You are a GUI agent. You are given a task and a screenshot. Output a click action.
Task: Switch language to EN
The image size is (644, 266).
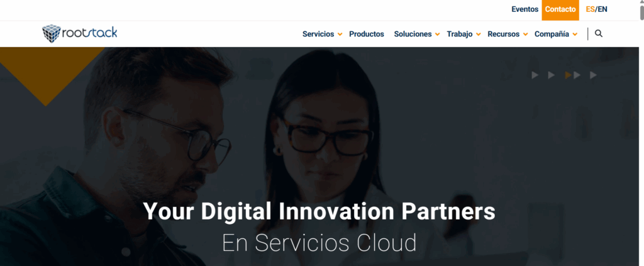click(x=602, y=9)
